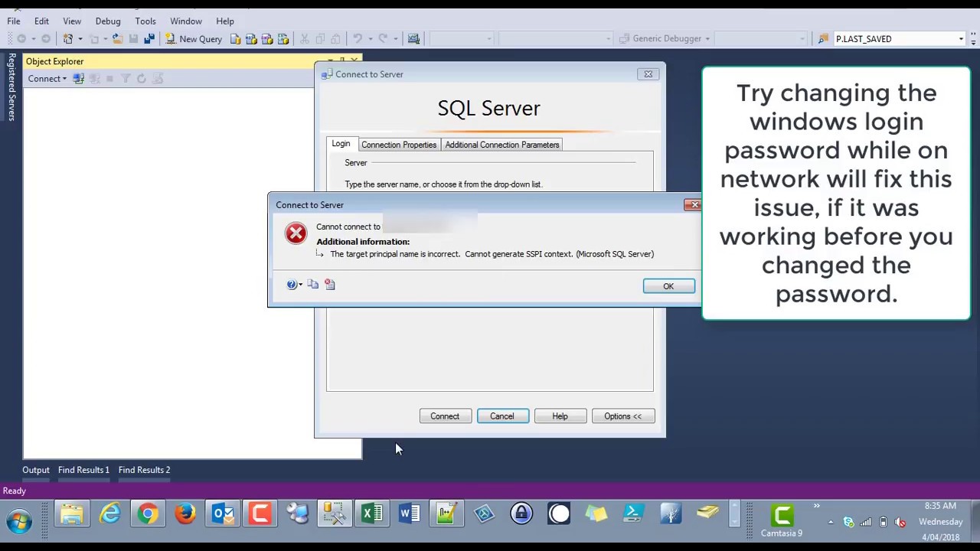
Task: Click the New Query toolbar button
Action: point(194,39)
